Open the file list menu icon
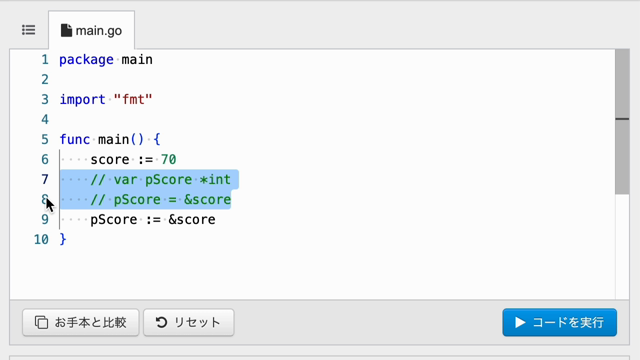 point(29,30)
